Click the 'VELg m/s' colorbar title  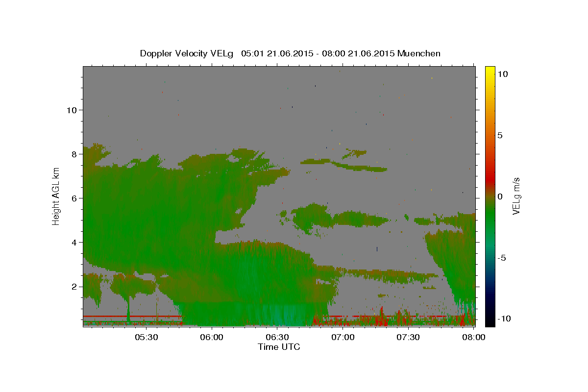(516, 196)
